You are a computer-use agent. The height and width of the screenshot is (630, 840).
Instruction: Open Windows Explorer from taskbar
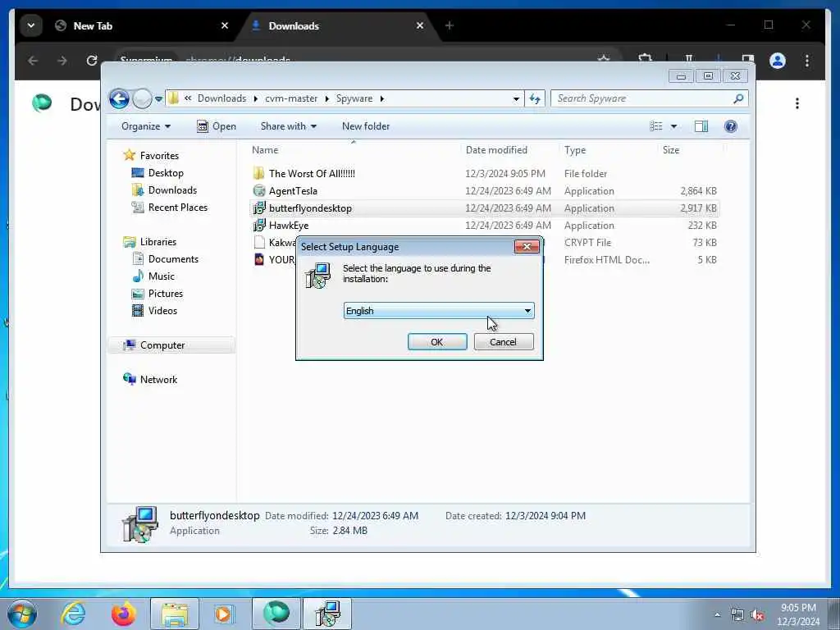[175, 614]
